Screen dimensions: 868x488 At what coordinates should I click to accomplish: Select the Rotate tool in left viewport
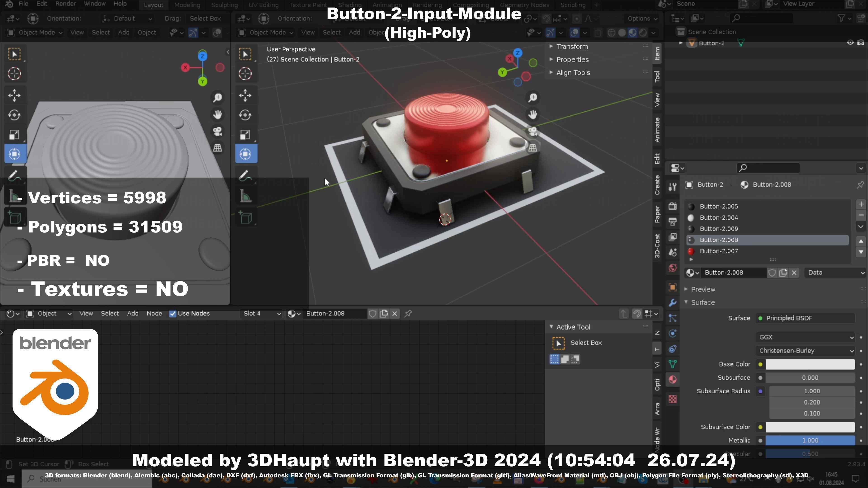pos(14,115)
